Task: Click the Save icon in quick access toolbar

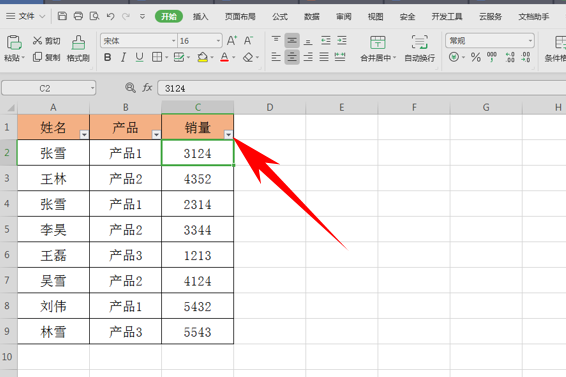Action: click(62, 16)
